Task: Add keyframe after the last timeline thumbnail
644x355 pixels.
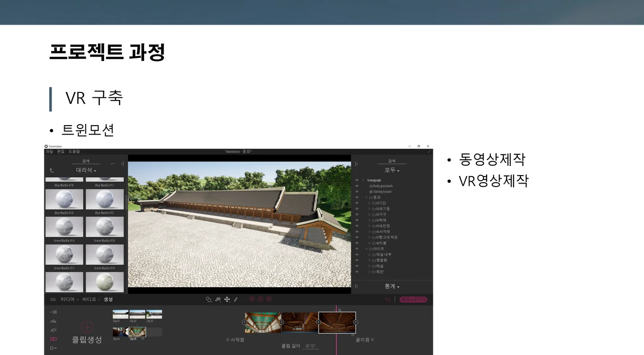Action: (x=356, y=322)
